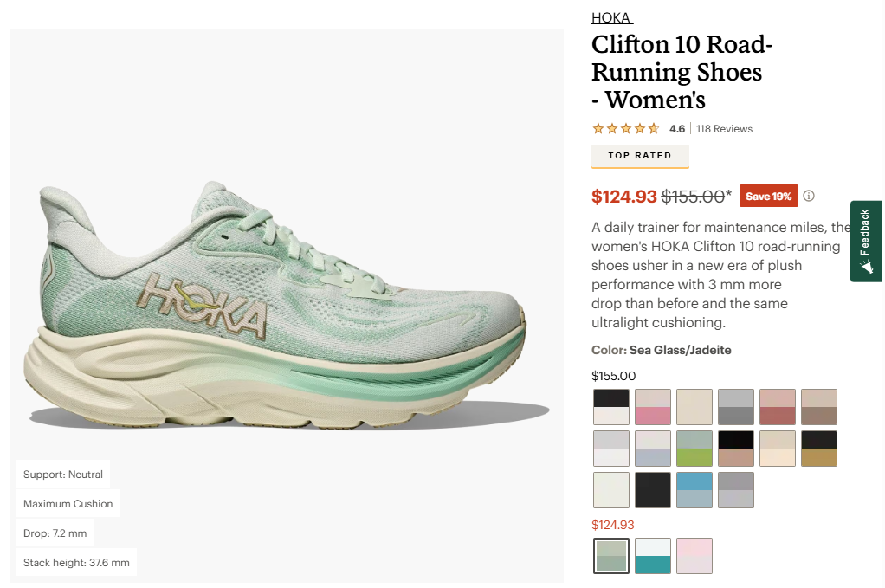Open the Feedback side tab
The width and height of the screenshot is (885, 588).
click(866, 241)
